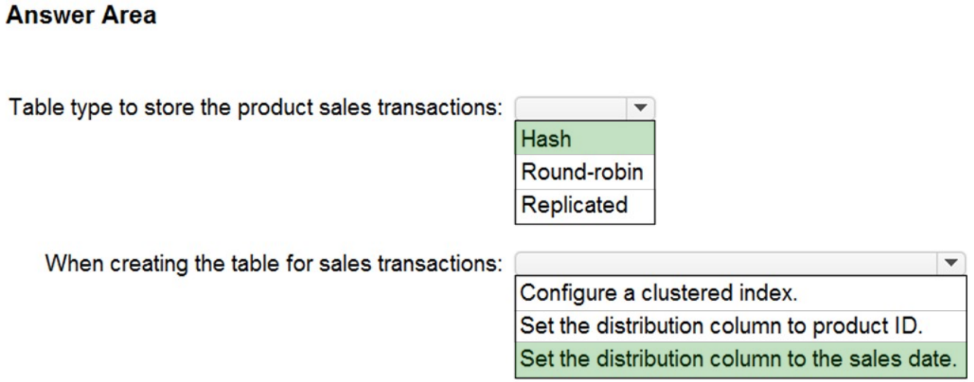Pick the Replicated table type option
The width and height of the screenshot is (974, 382).
[x=585, y=205]
